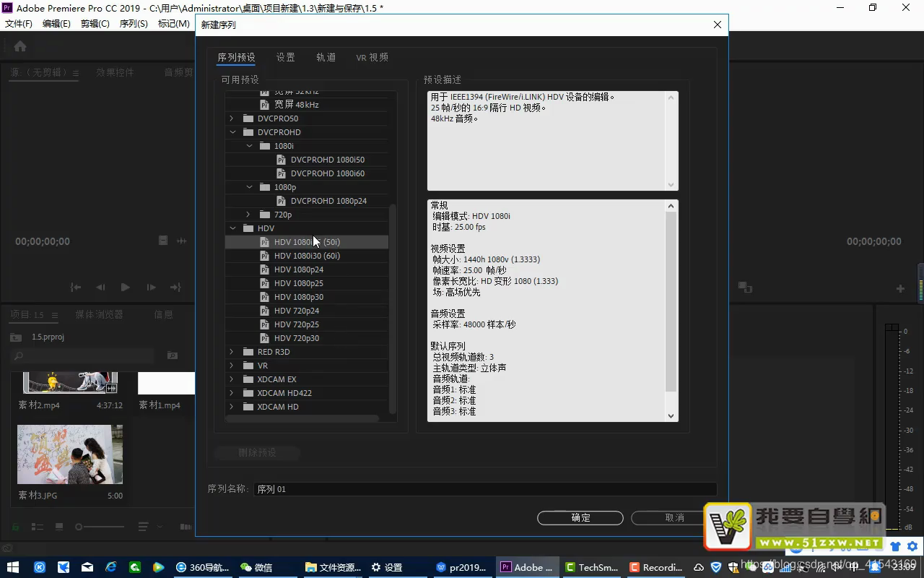
Task: Expand the VR preset folder
Action: click(x=232, y=366)
